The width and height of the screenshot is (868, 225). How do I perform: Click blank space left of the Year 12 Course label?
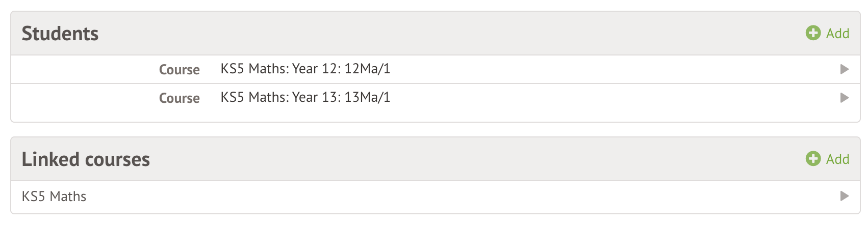pos(82,69)
